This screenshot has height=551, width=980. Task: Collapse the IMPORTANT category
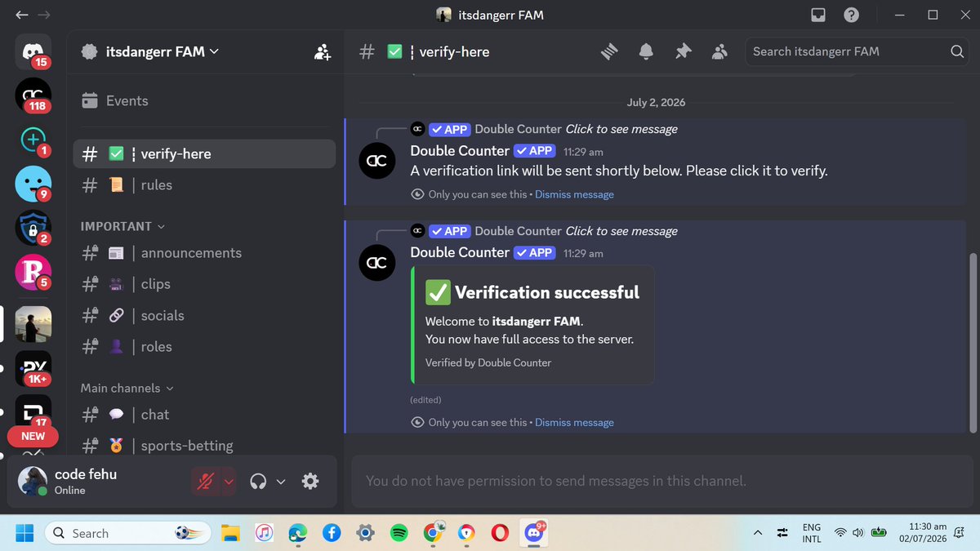tap(122, 226)
